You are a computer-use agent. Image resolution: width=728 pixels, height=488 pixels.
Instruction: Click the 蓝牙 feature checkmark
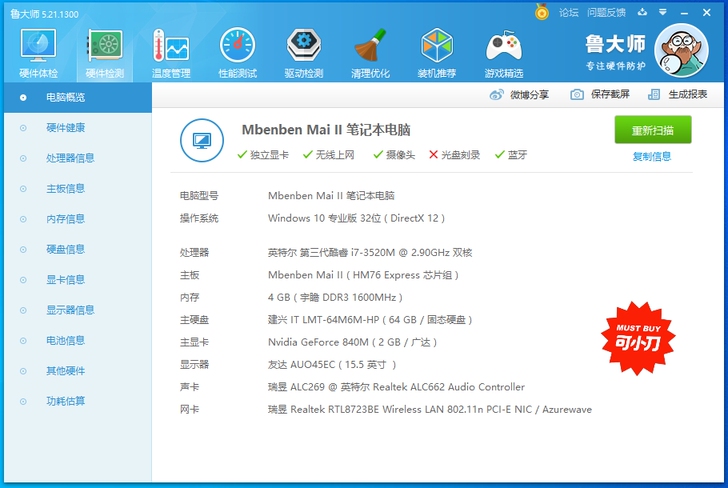[500, 155]
